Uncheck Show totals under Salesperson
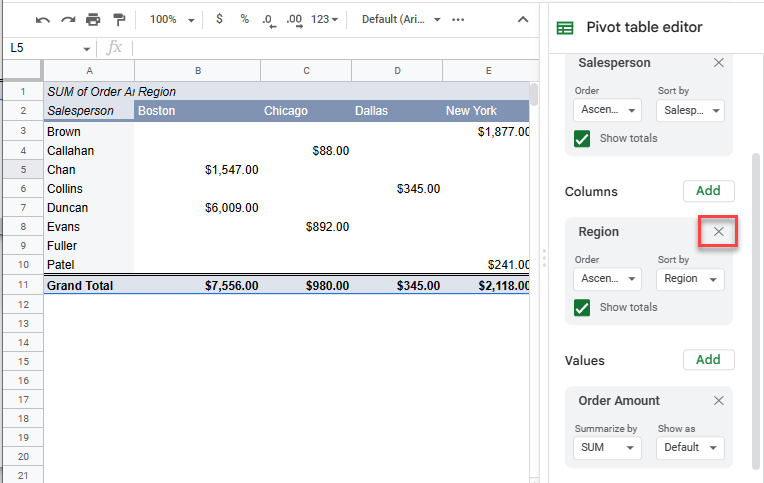The width and height of the screenshot is (764, 483). pyautogui.click(x=582, y=139)
